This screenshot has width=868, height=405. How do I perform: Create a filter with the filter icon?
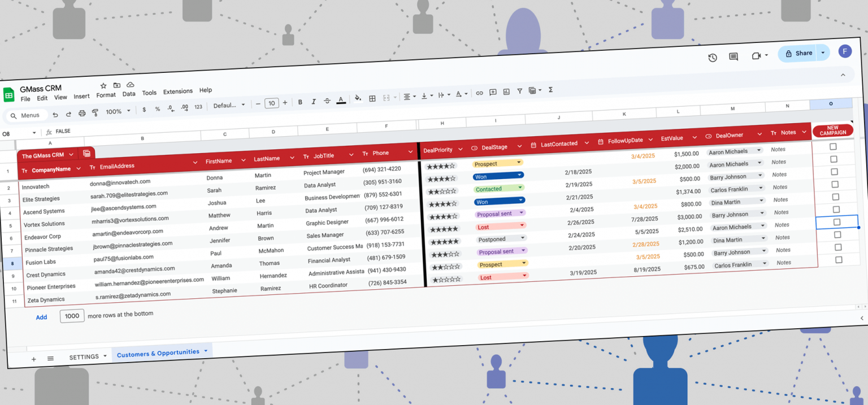pyautogui.click(x=520, y=91)
